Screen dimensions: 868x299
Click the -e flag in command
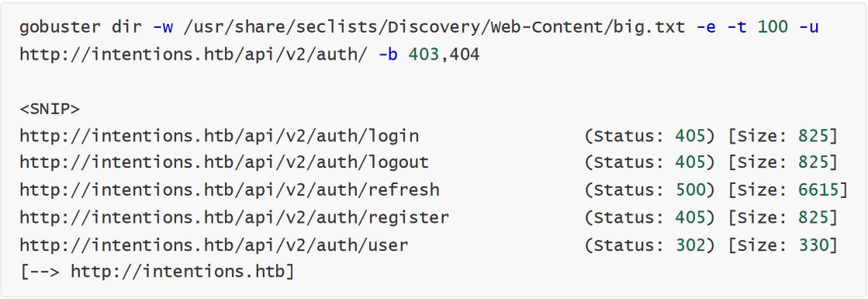click(706, 27)
